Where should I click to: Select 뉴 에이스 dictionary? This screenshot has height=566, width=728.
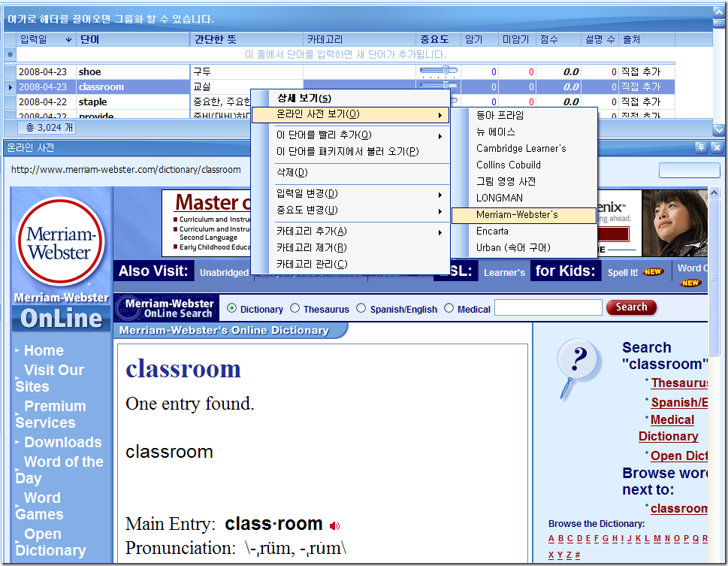click(x=524, y=132)
